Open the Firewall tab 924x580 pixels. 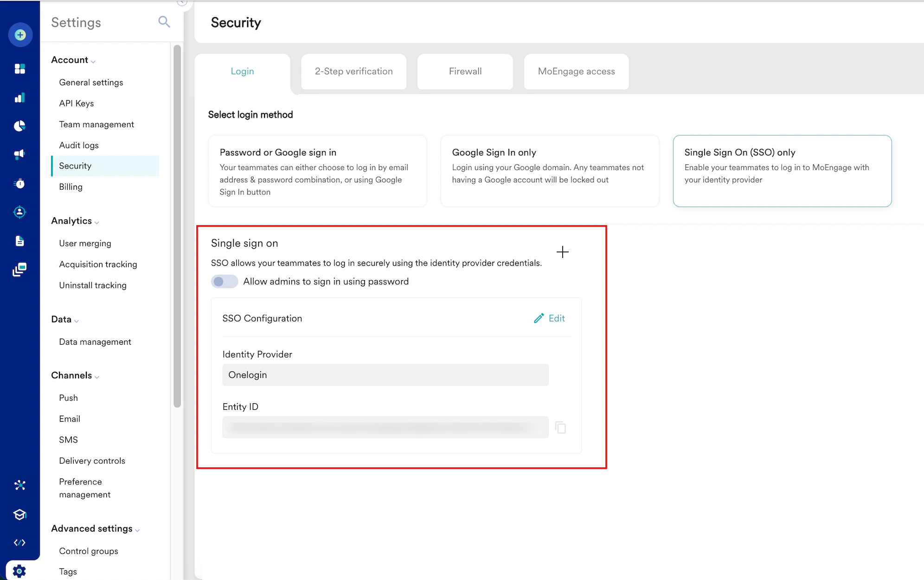tap(465, 71)
